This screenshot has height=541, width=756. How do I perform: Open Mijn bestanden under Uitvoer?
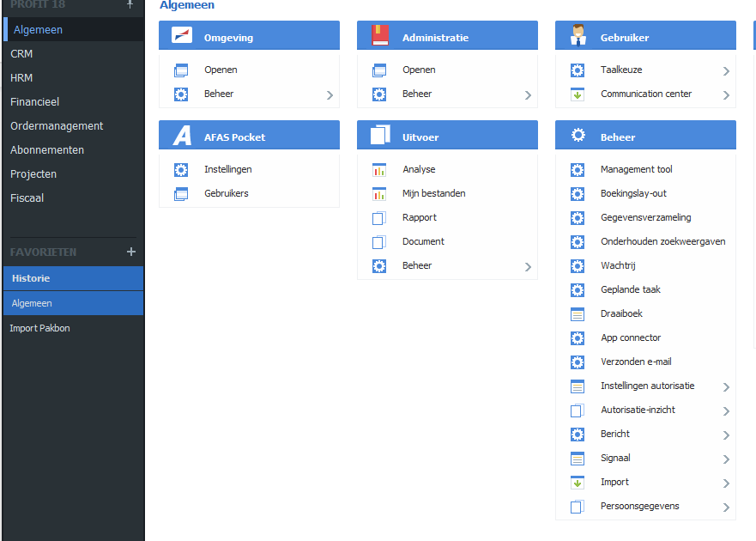[x=433, y=194]
